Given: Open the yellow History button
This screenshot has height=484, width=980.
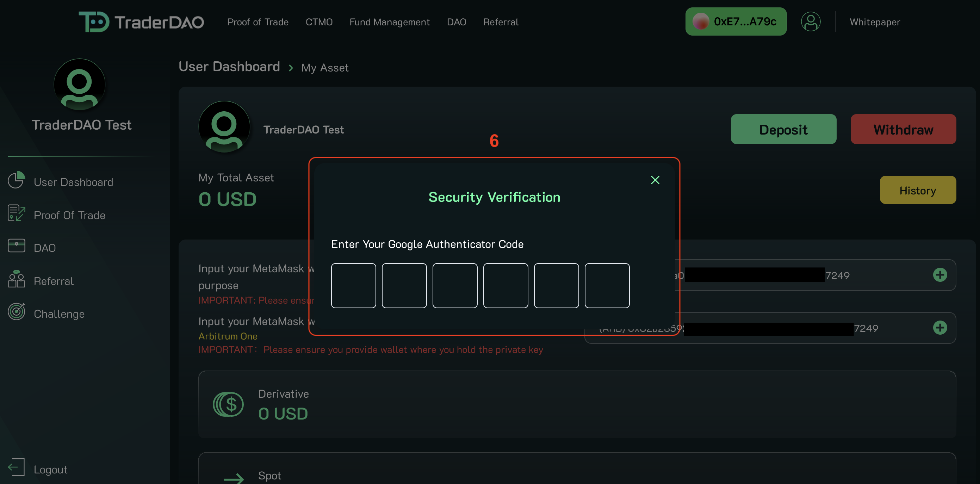Looking at the screenshot, I should point(917,190).
